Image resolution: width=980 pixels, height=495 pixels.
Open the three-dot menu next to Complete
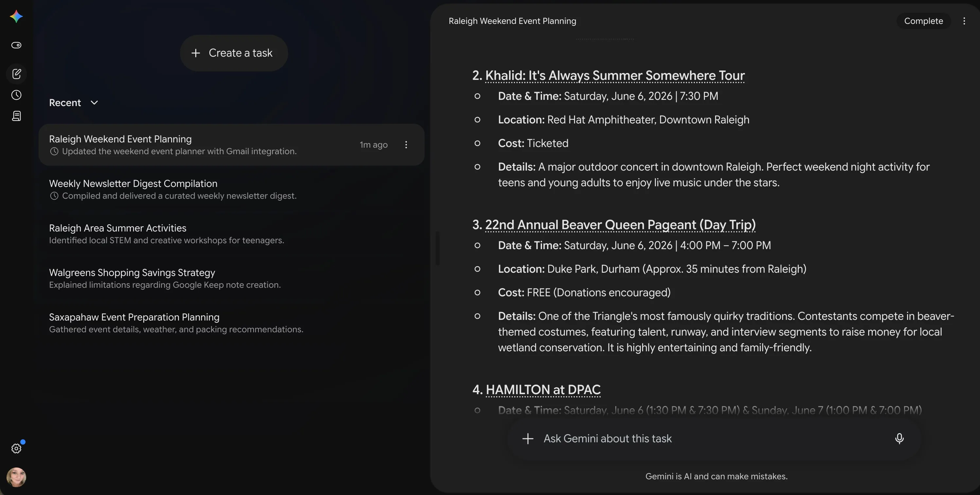coord(964,21)
